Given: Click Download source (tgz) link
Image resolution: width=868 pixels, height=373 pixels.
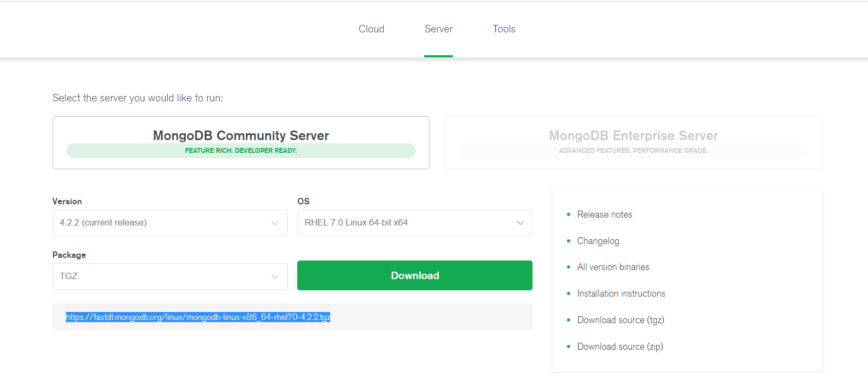Looking at the screenshot, I should pyautogui.click(x=621, y=320).
